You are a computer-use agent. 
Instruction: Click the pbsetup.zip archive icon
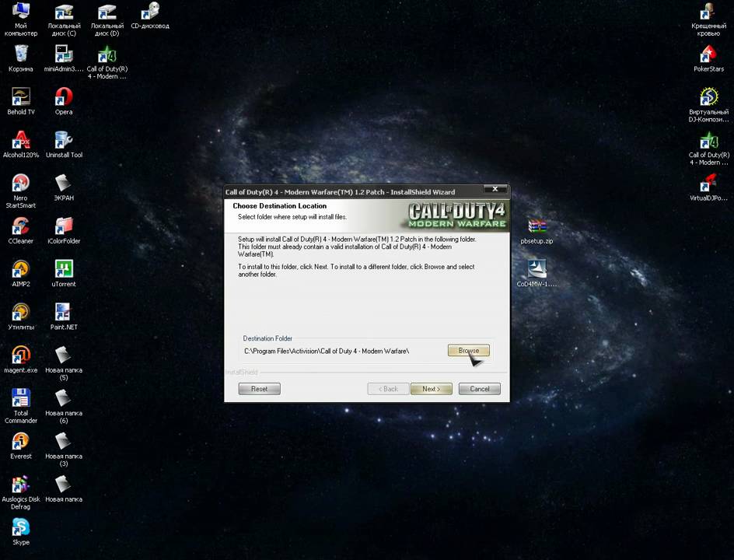tap(537, 231)
